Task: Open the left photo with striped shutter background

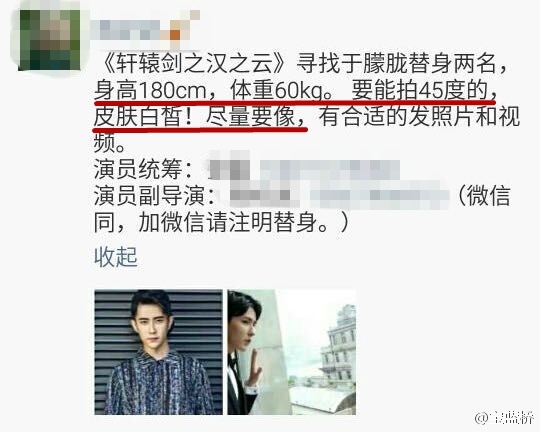Action: pyautogui.click(x=158, y=352)
